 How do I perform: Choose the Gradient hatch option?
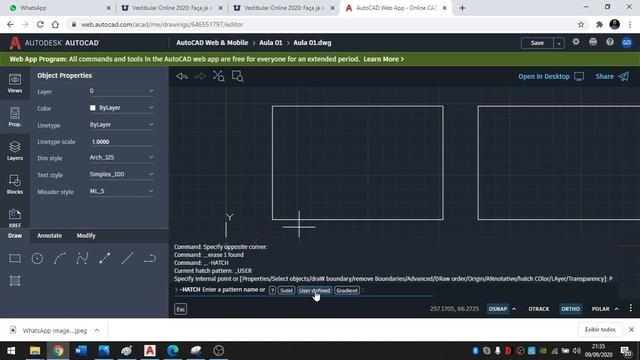[347, 290]
